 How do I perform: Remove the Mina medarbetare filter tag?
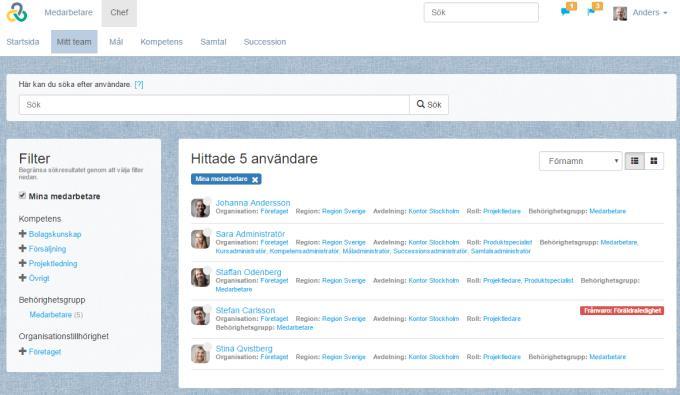255,180
